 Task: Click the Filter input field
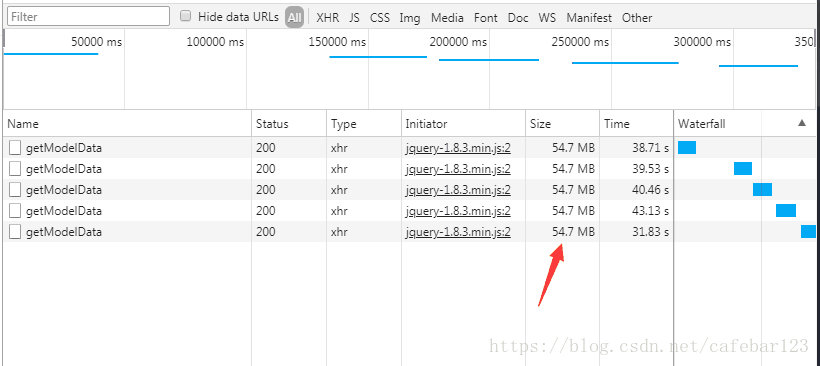pyautogui.click(x=88, y=17)
